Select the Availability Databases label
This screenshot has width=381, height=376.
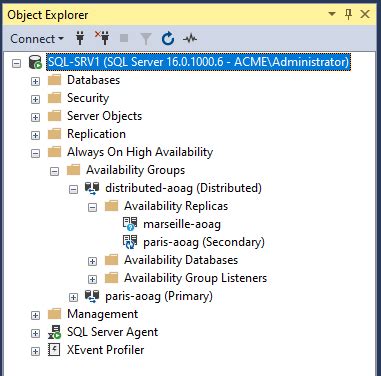pyautogui.click(x=181, y=260)
